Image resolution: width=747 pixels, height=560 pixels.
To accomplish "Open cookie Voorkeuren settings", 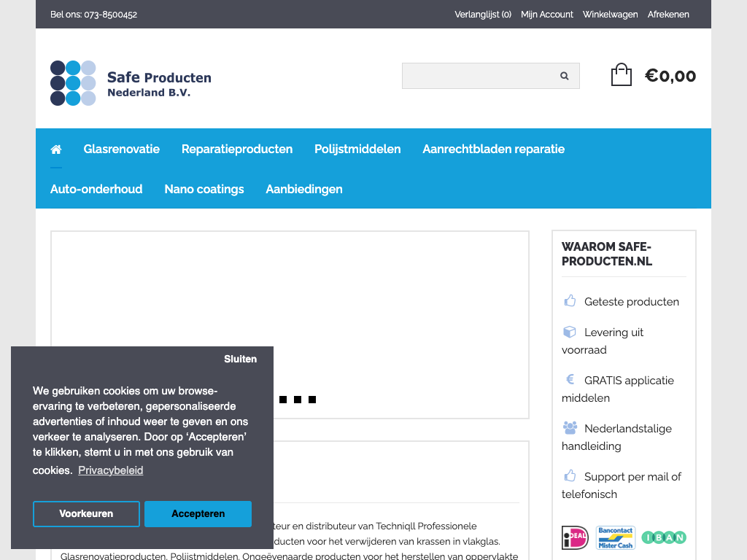I will [86, 514].
